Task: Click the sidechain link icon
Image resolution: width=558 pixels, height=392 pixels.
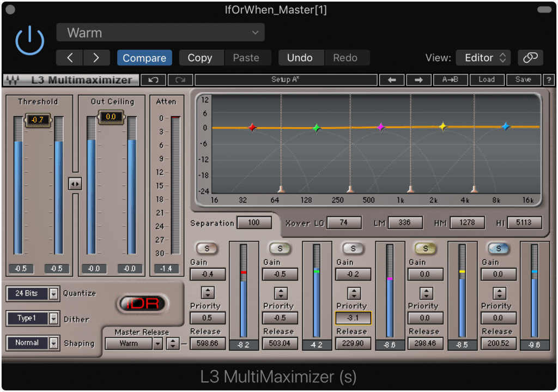Action: (530, 58)
